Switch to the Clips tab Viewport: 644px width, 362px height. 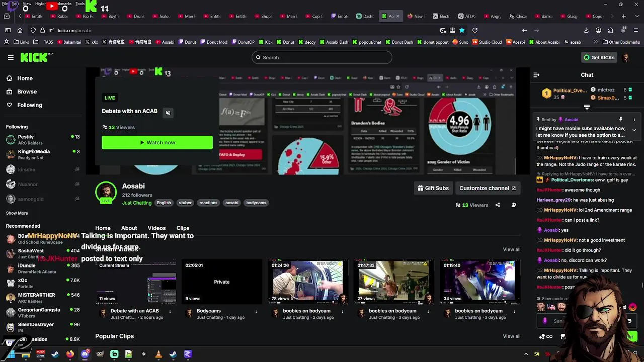point(183,228)
